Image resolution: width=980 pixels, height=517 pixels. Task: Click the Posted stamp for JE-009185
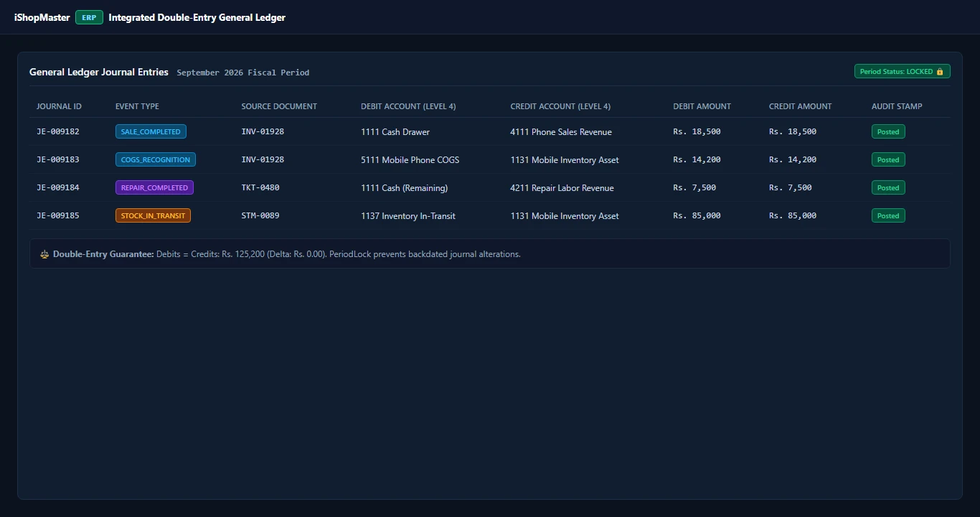(x=888, y=215)
